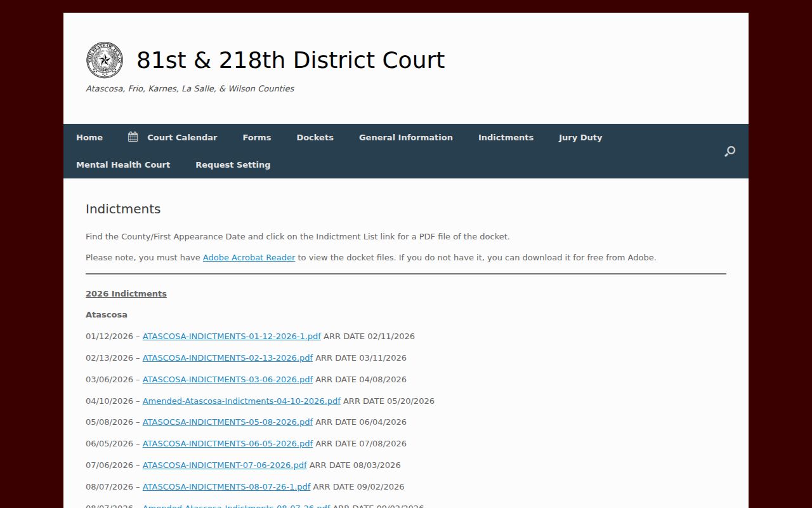Screen dimensions: 812x508
Task: Click the Indictments page heading
Action: click(x=123, y=209)
